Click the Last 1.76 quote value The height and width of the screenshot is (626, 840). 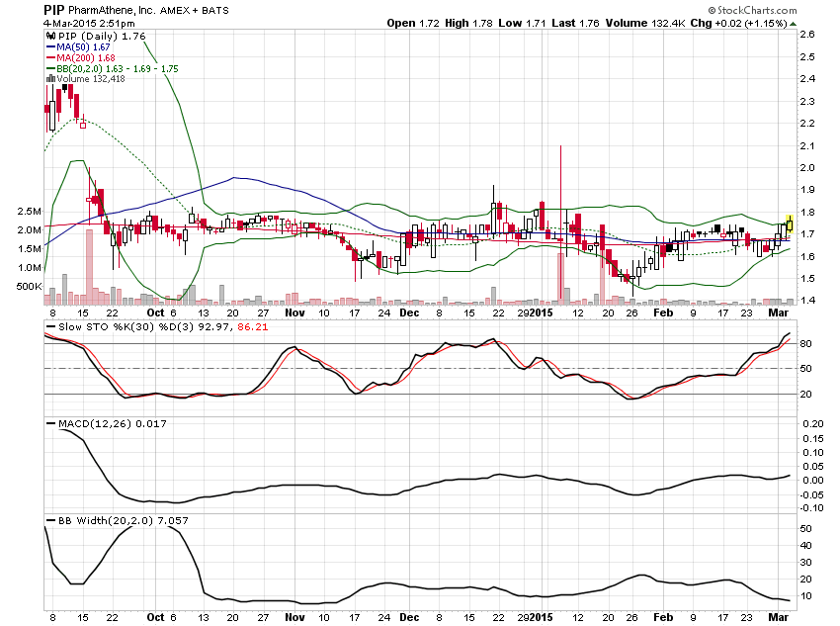point(575,23)
